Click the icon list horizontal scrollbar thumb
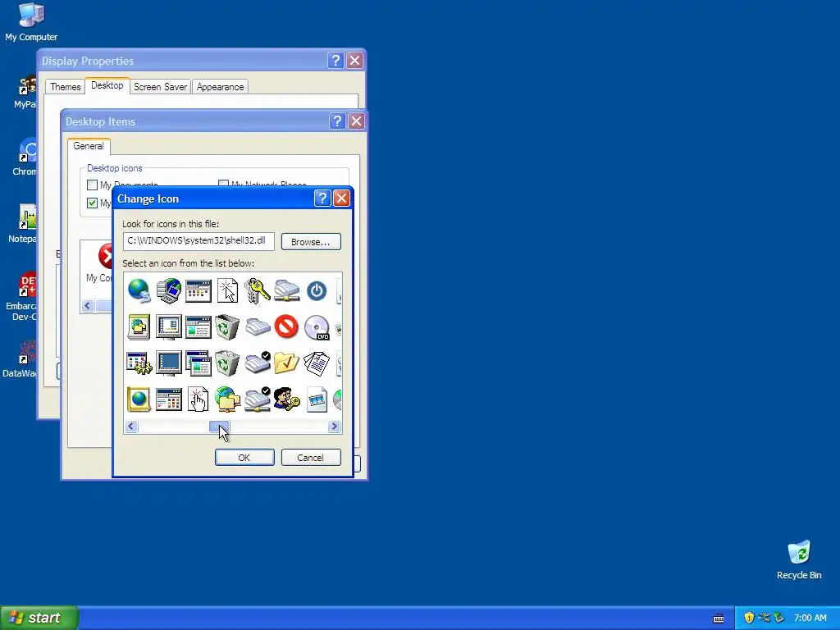 [219, 427]
